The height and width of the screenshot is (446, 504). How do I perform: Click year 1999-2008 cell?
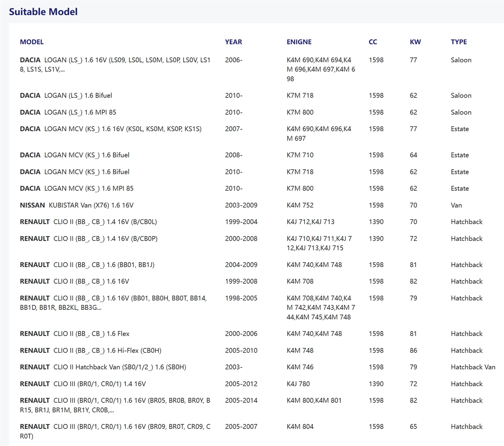[x=241, y=281]
